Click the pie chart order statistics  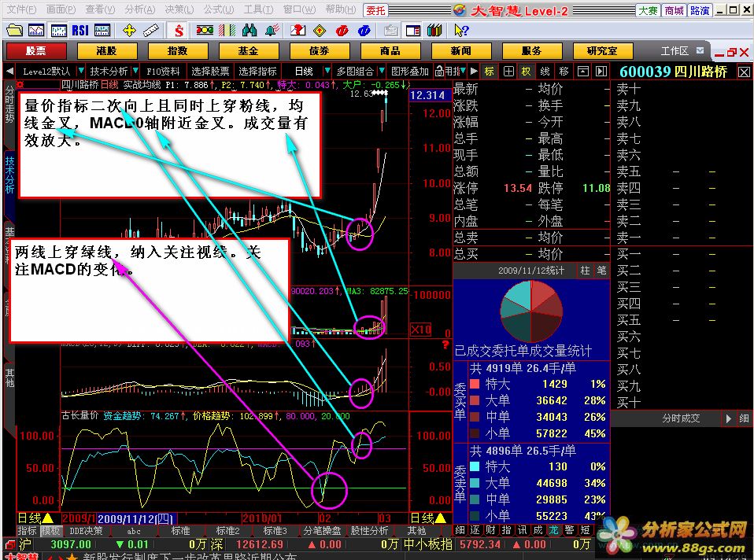coord(531,311)
